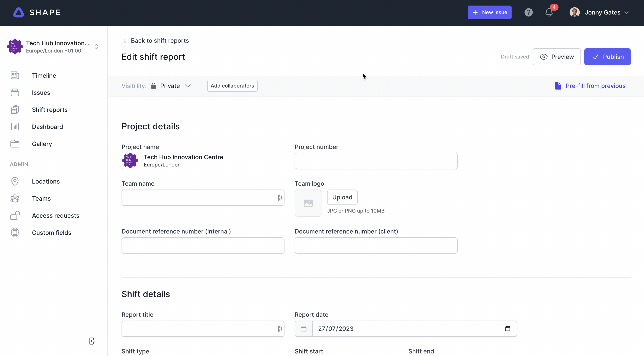The width and height of the screenshot is (644, 356).
Task: Click the Custom fields chip icon
Action: coord(15,233)
